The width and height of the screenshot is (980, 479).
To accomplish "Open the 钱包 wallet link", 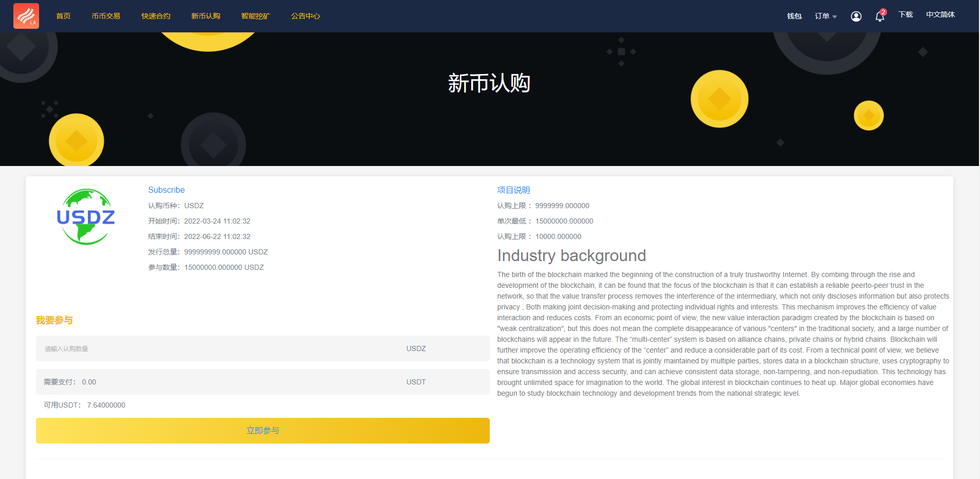I will coord(794,16).
